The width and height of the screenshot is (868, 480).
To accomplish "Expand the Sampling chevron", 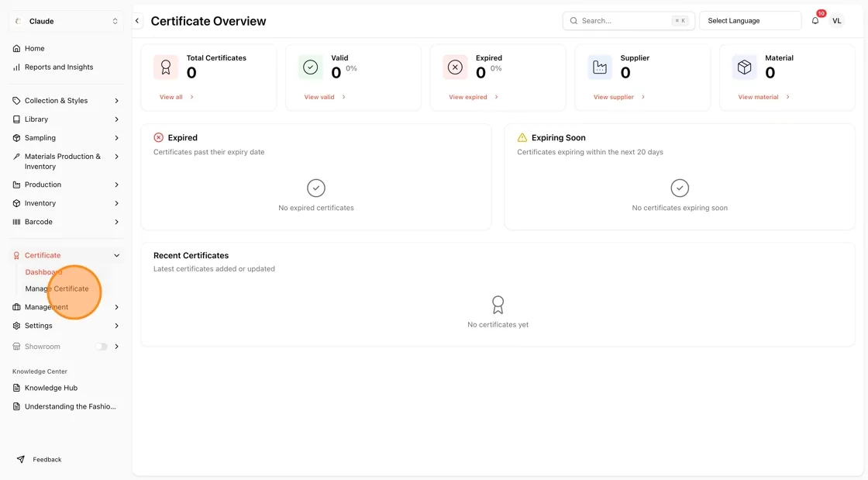I will (117, 138).
